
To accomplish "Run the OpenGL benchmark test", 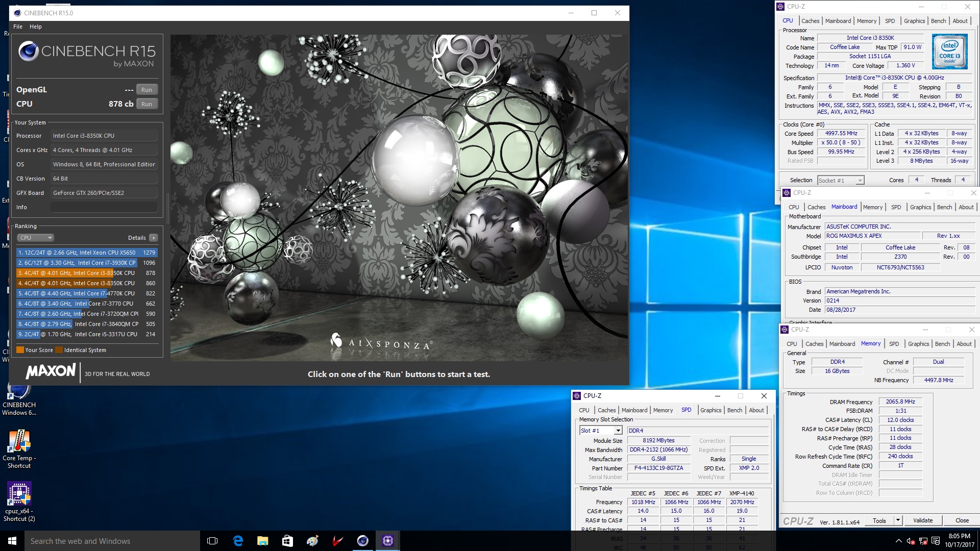I will [x=146, y=90].
